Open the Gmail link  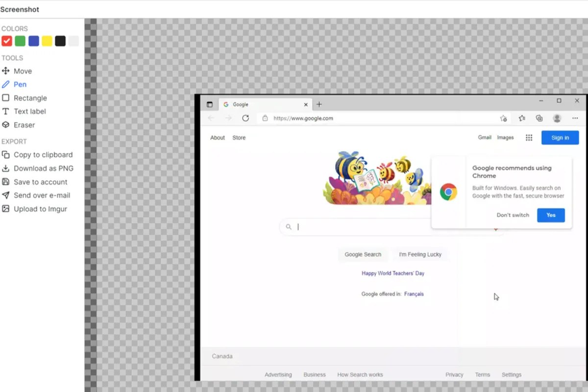pos(485,138)
